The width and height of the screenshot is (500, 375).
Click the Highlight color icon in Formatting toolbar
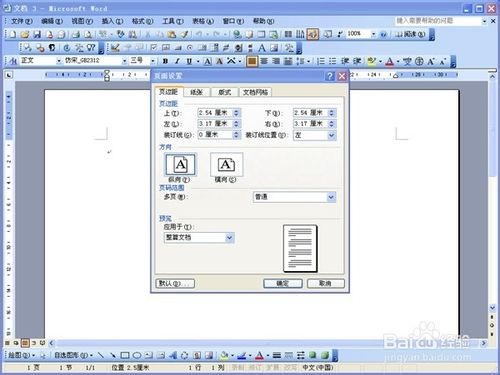(x=371, y=61)
